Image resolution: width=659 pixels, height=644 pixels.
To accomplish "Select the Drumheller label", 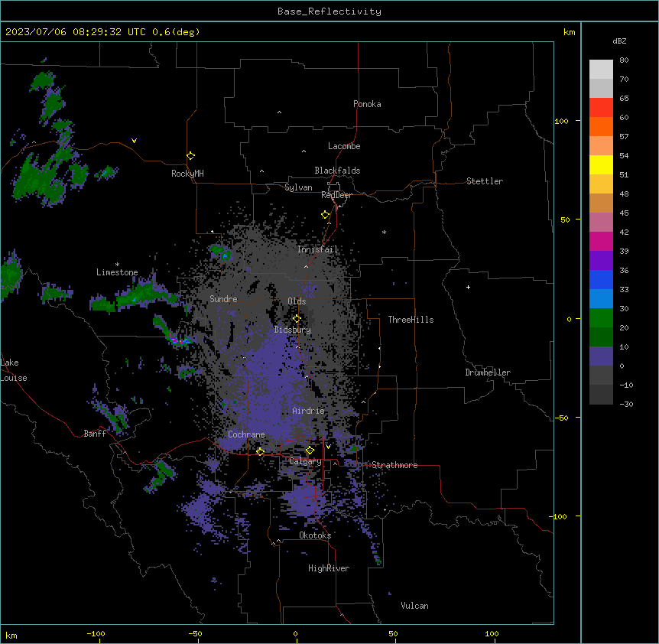I will [x=488, y=372].
